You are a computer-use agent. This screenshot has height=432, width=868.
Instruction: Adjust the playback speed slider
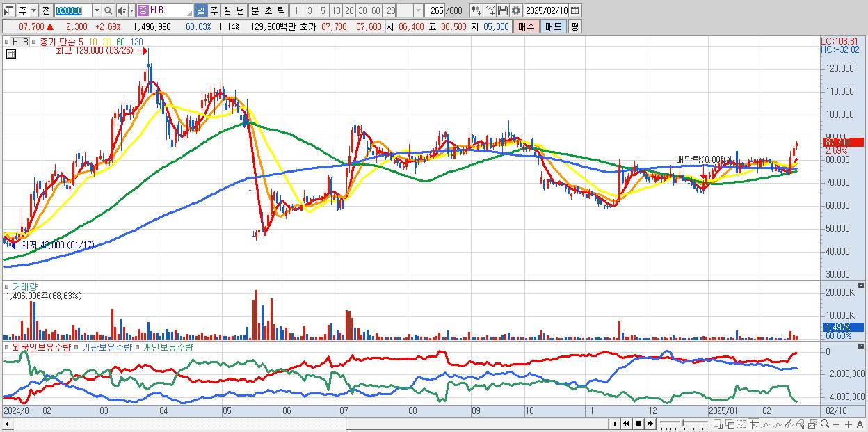[x=684, y=424]
